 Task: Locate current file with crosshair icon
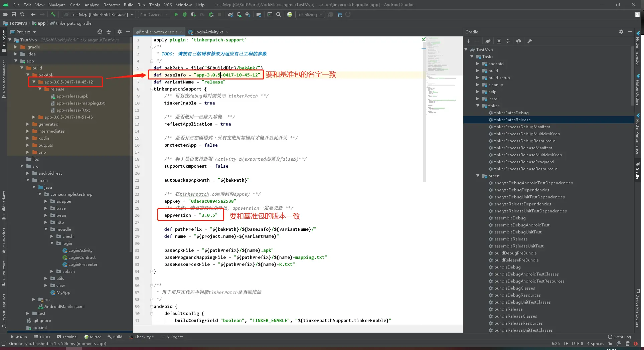(x=100, y=32)
